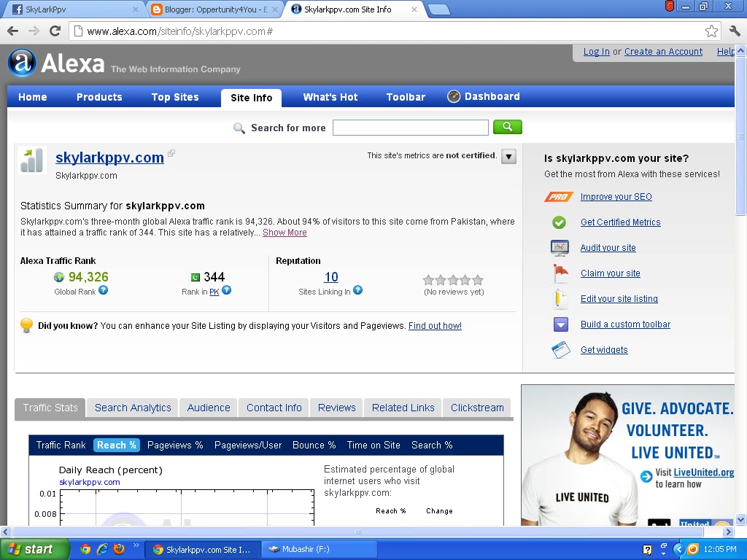This screenshot has width=747, height=560.
Task: Click the red flag Claim your site icon
Action: (x=560, y=273)
